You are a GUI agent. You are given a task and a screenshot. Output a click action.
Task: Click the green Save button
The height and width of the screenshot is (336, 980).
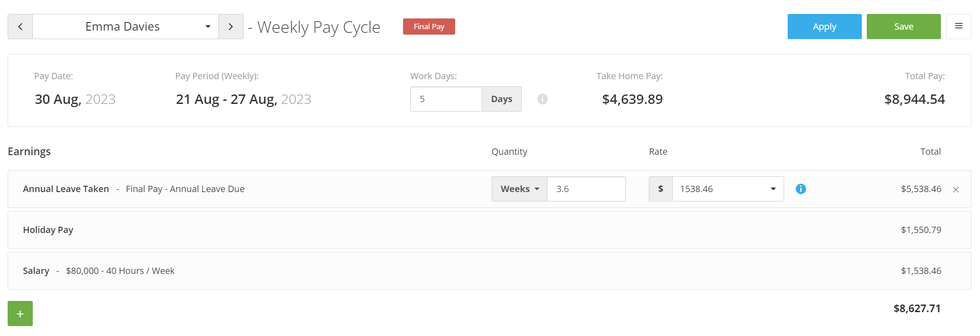coord(904,27)
